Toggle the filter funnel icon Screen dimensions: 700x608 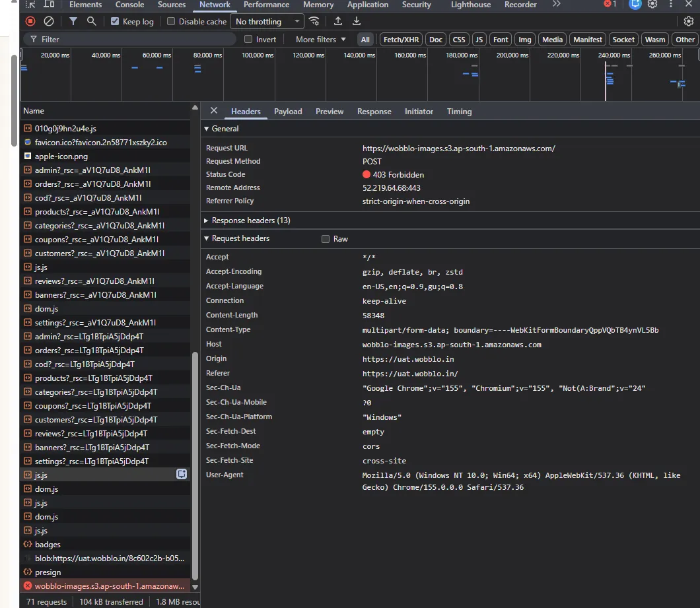73,21
